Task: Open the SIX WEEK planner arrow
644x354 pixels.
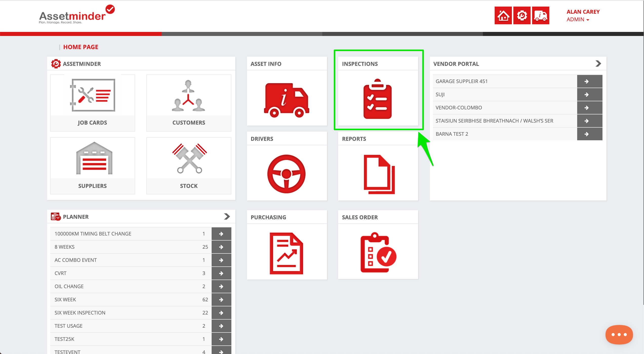Action: [221, 300]
